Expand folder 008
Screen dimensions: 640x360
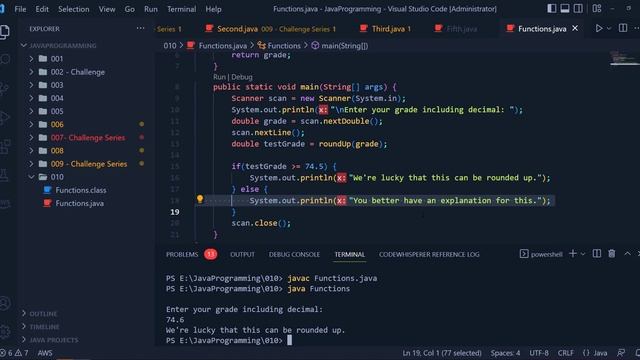(86, 151)
